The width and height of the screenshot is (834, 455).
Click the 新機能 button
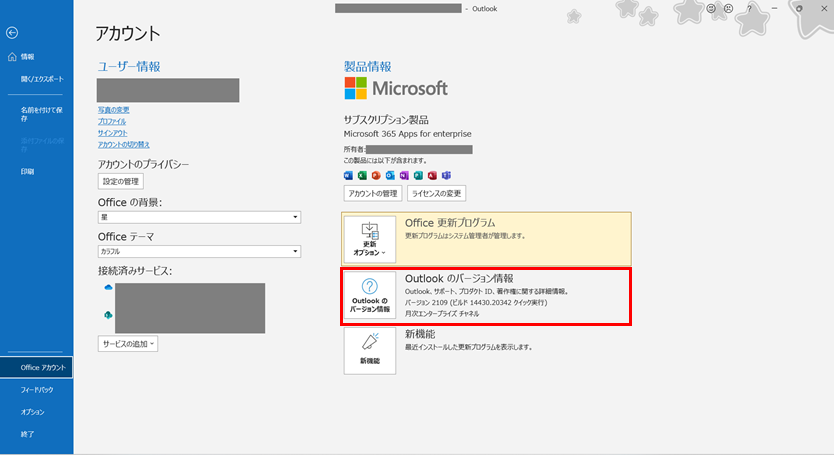[x=370, y=351]
